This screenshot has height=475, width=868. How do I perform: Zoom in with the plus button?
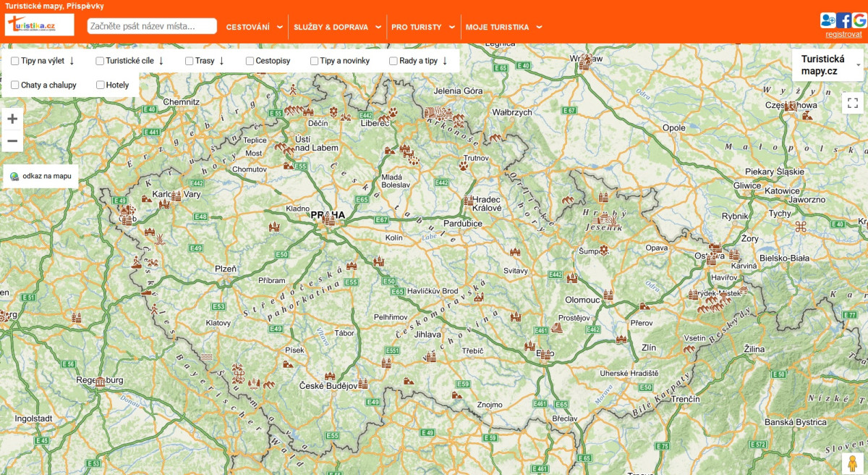[12, 119]
